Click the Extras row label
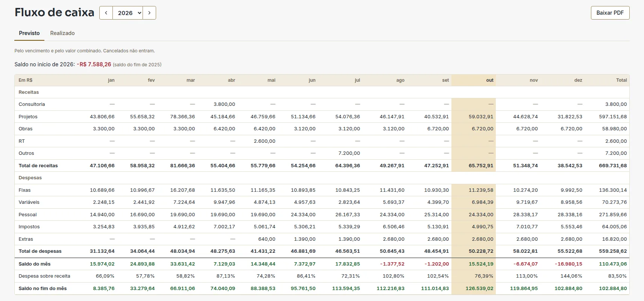 26,239
